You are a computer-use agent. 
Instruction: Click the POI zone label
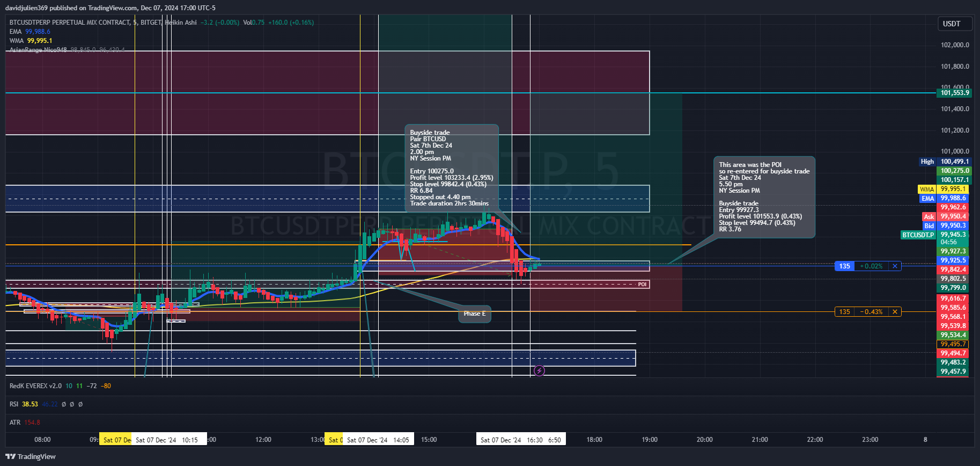coord(642,284)
